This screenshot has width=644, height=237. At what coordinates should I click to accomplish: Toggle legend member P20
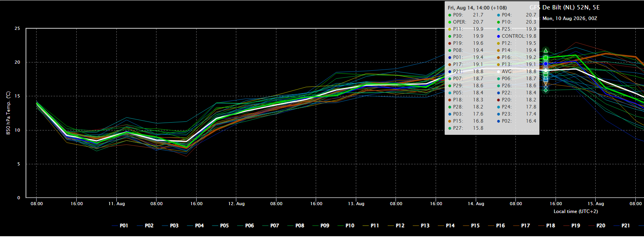coord(597,226)
